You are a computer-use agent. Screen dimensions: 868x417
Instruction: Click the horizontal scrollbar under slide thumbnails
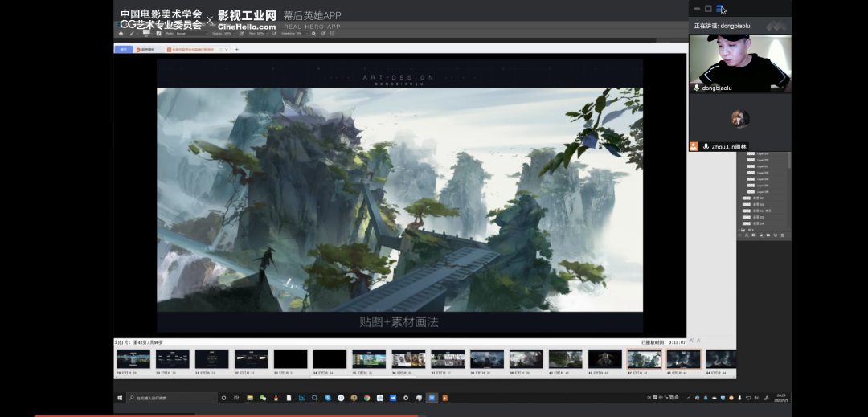coord(362,377)
